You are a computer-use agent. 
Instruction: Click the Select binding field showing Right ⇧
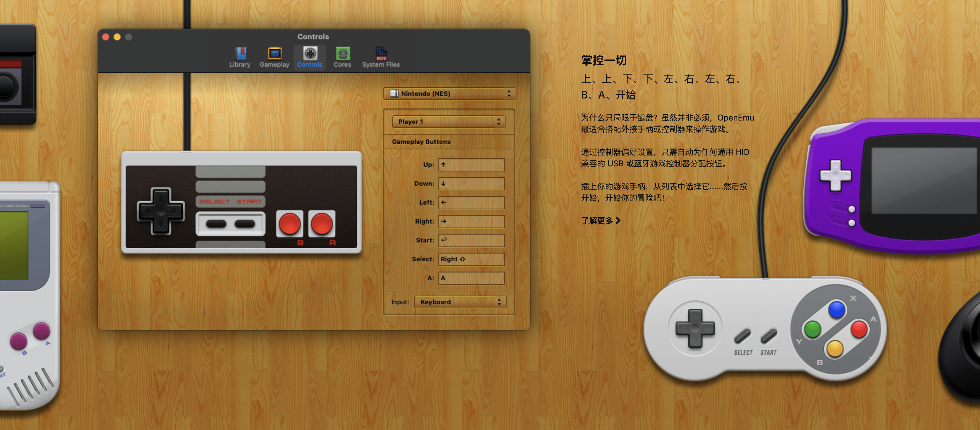tap(471, 259)
